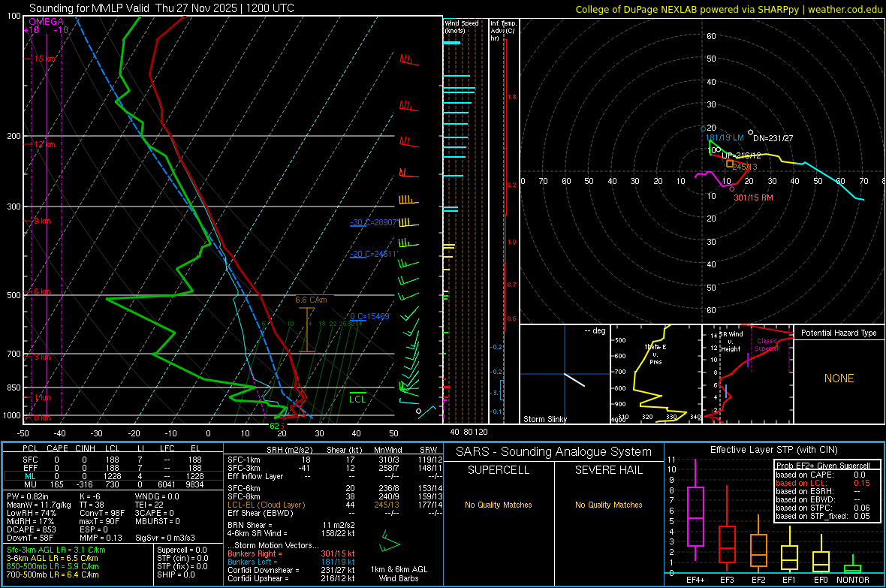Viewport: 886px width, 588px height.
Task: Click the DN=231/27 hodograph label
Action: point(773,138)
